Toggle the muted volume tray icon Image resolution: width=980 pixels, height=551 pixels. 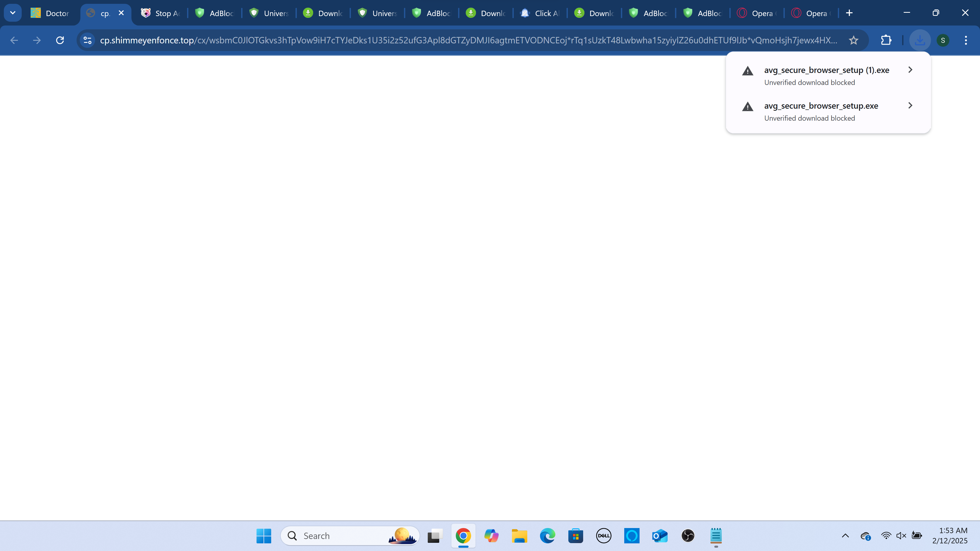901,536
